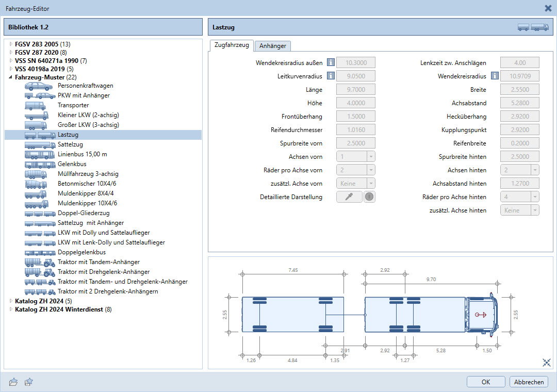557x392 pixels.
Task: Click the zoom-to-fit icon in vehicle preview
Action: [547, 363]
